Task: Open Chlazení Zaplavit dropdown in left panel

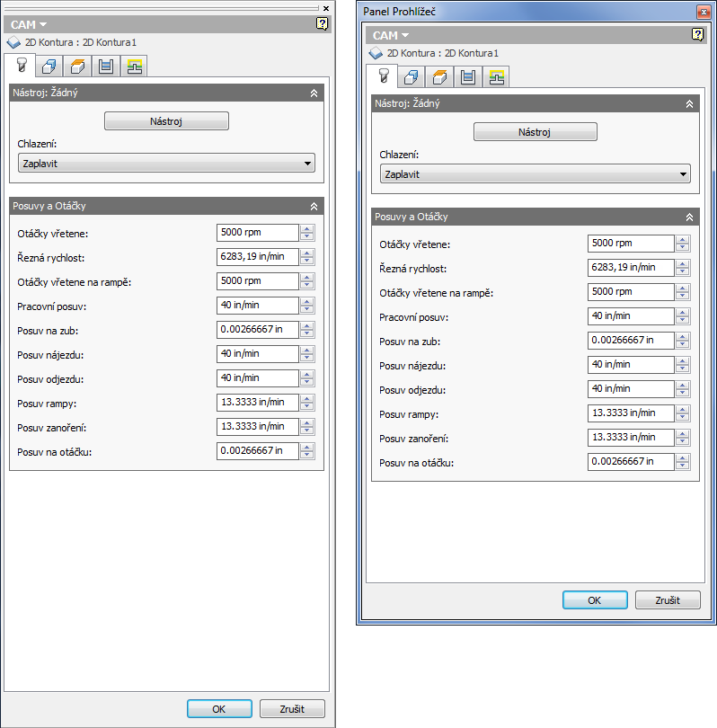Action: (x=166, y=164)
